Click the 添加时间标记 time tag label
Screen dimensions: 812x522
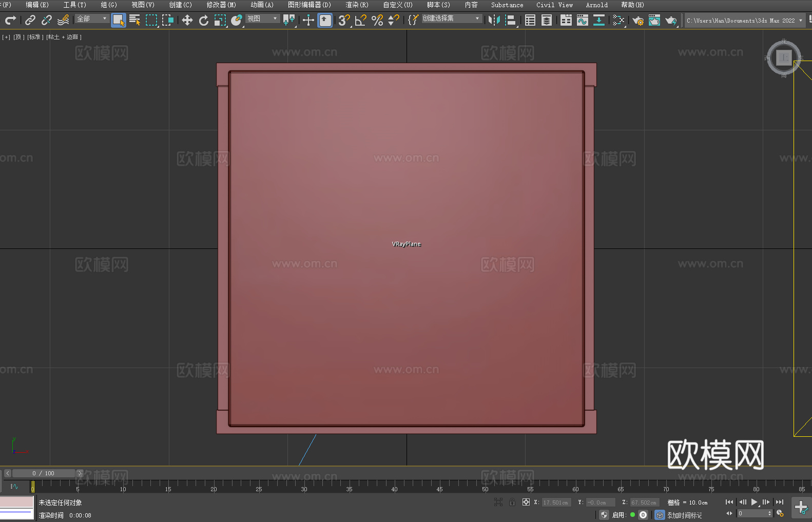(684, 515)
